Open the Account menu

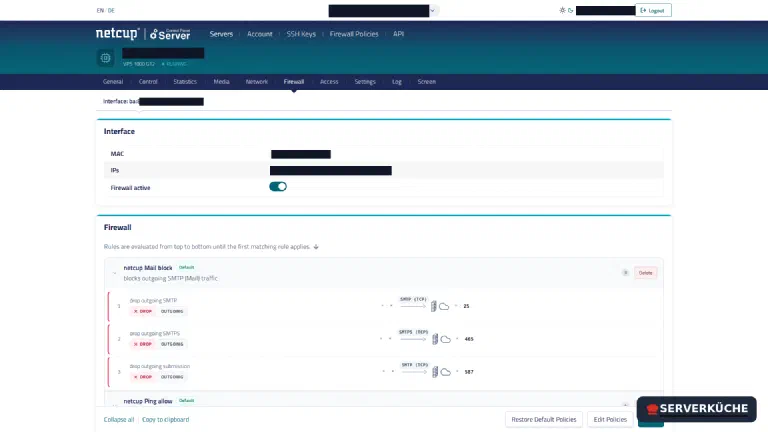260,34
